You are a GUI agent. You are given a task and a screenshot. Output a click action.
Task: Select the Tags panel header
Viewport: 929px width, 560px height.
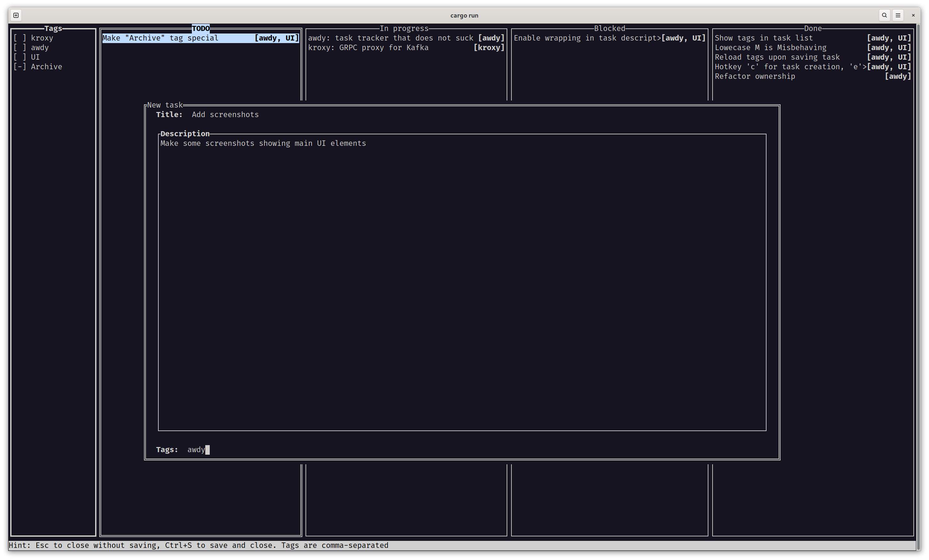coord(53,29)
